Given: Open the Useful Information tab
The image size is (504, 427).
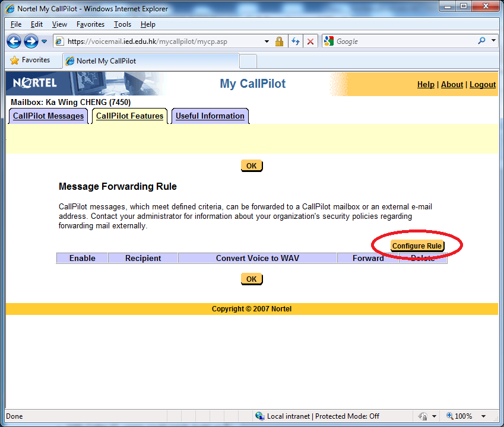Looking at the screenshot, I should [210, 116].
